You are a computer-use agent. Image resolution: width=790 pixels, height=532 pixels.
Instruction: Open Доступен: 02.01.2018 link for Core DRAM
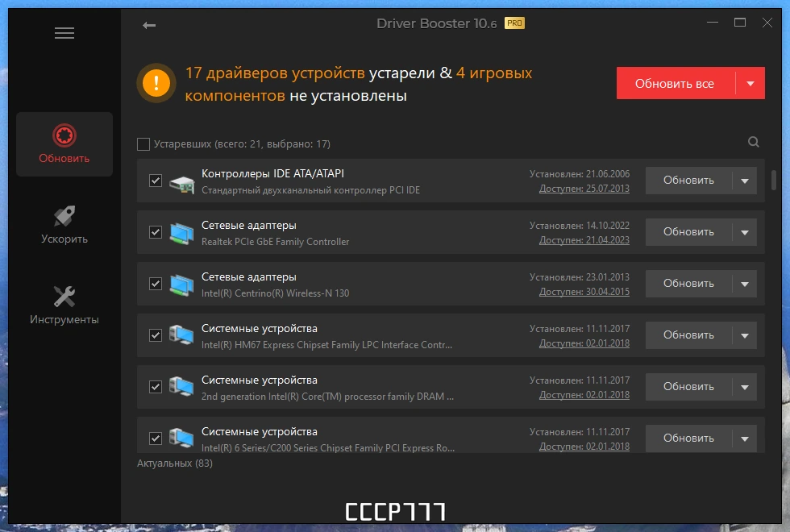click(584, 395)
